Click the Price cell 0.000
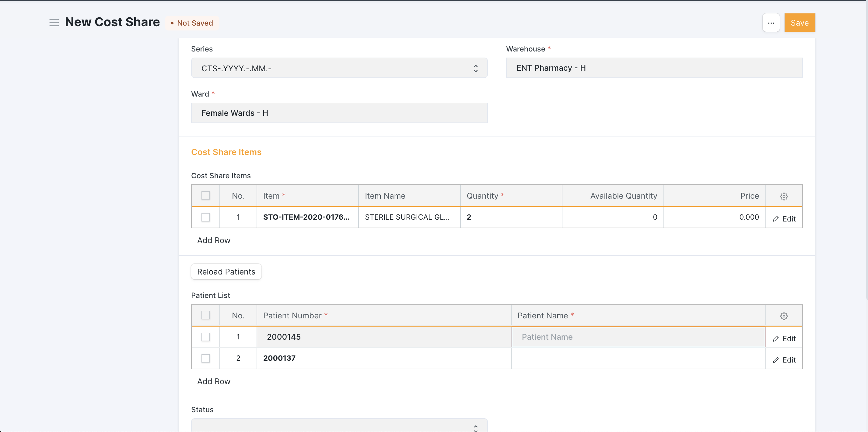Viewport: 868px width, 432px height. (714, 217)
